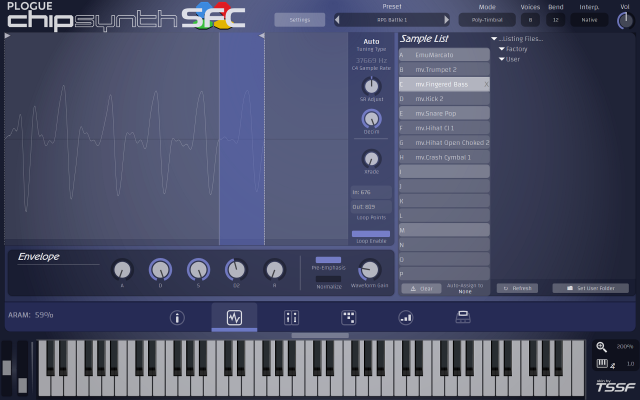This screenshot has height=400, width=640.
Task: Open the dot-matrix modulation page icon
Action: 349,318
